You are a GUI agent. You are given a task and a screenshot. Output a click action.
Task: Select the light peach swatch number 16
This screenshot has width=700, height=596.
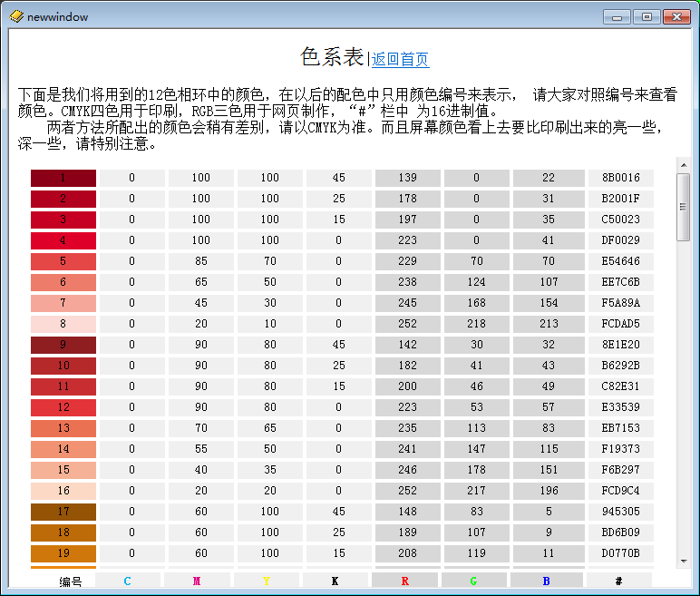pos(63,491)
